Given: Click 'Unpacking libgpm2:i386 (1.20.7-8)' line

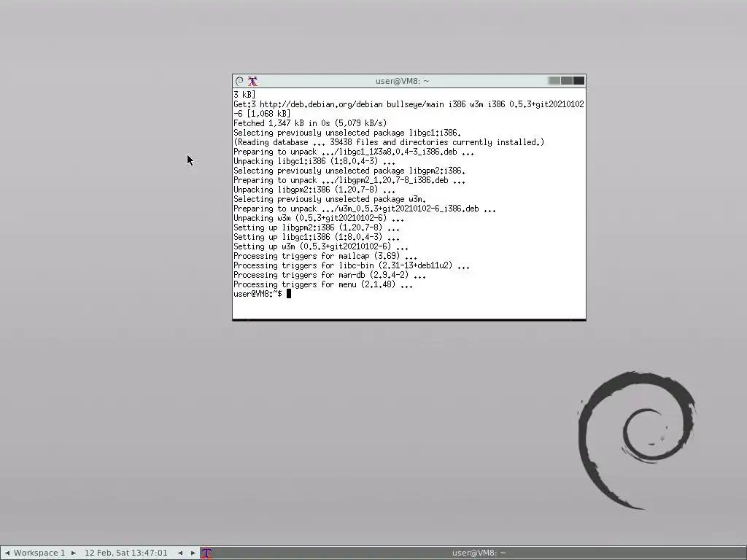Looking at the screenshot, I should (x=314, y=190).
